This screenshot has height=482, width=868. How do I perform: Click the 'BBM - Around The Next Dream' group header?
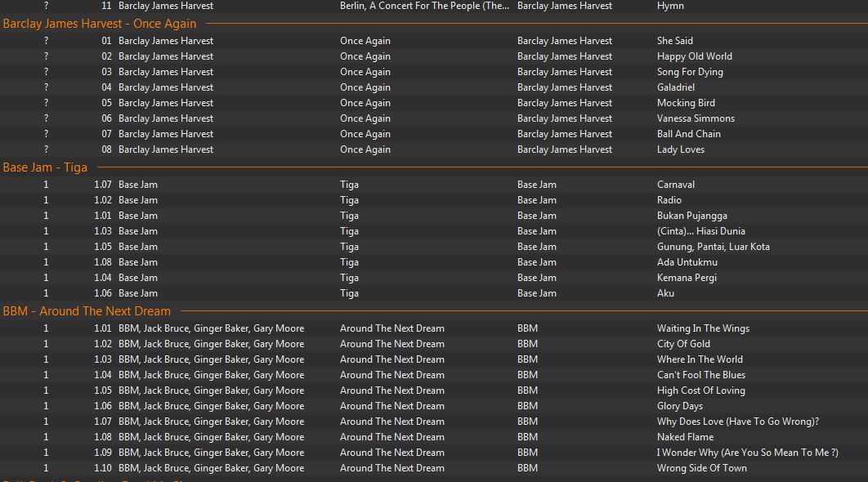pos(87,311)
